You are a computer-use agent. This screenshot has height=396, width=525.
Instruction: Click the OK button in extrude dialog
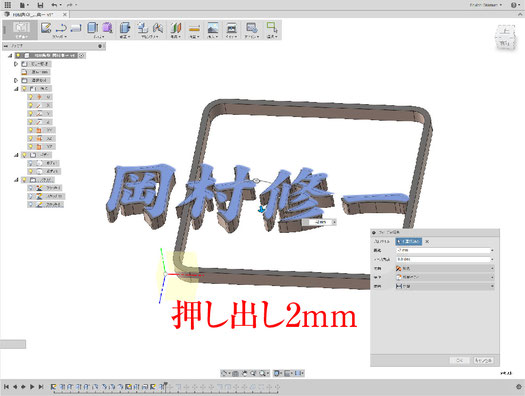pyautogui.click(x=460, y=361)
